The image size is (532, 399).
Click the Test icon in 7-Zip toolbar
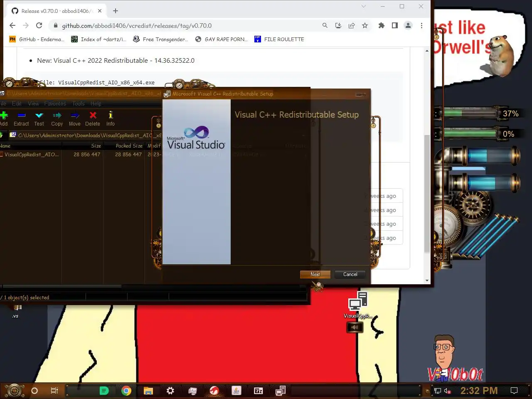pyautogui.click(x=39, y=115)
